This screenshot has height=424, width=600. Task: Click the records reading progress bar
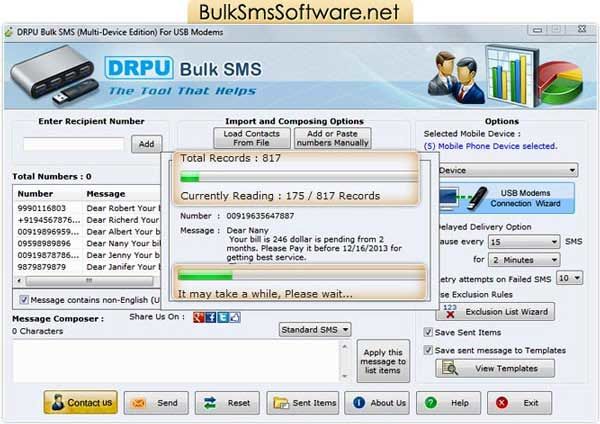pos(296,177)
